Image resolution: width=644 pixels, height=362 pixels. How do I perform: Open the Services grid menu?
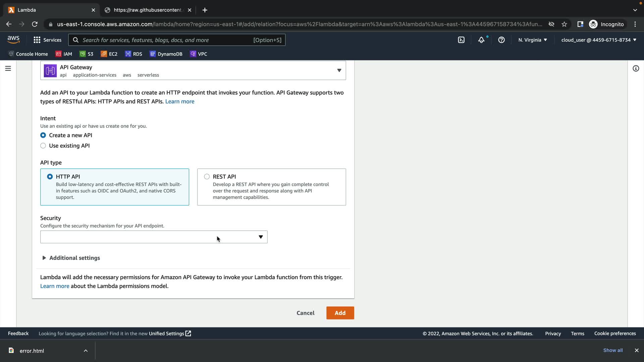click(47, 40)
